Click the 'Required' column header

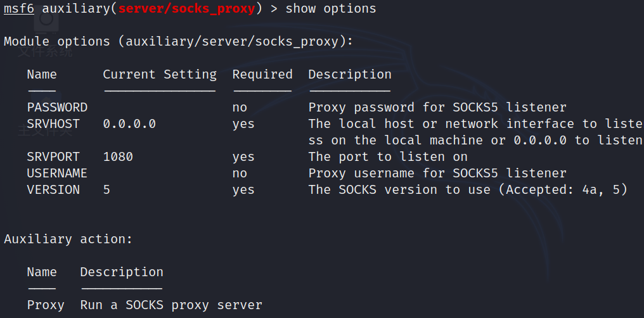tap(262, 74)
